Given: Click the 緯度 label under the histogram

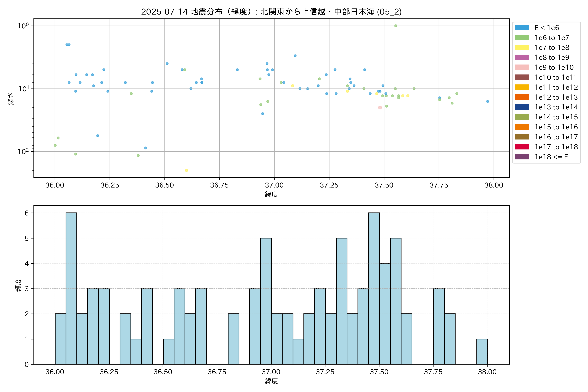Looking at the screenshot, I should click(271, 381).
